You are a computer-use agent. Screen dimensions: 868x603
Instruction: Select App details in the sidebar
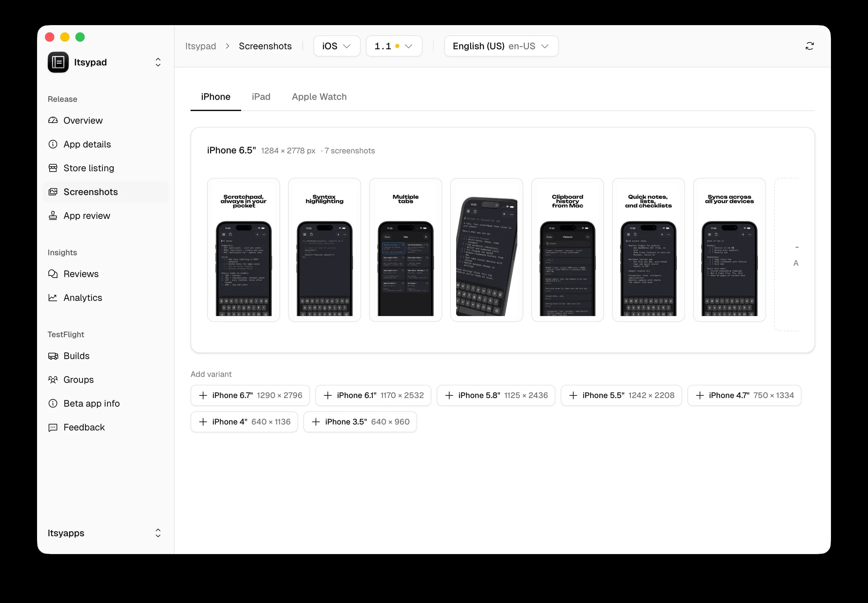87,144
